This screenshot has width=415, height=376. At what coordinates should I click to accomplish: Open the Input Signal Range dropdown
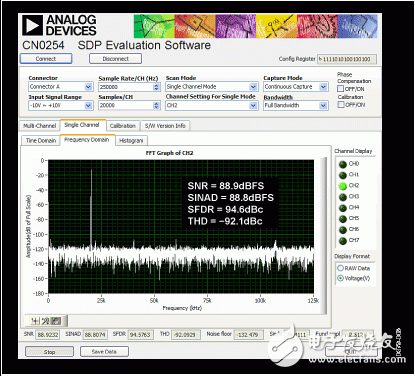coord(61,105)
